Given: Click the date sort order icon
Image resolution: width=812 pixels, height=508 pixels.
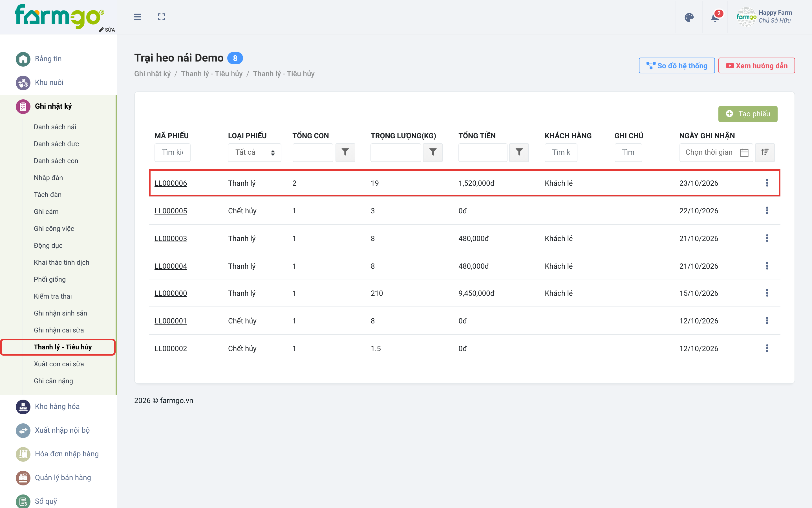Looking at the screenshot, I should coord(765,152).
